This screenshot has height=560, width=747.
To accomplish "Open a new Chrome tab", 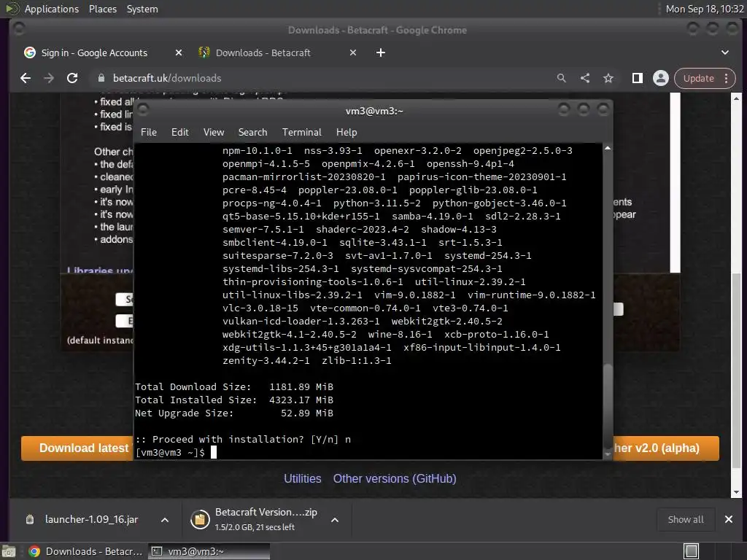I will pyautogui.click(x=381, y=52).
